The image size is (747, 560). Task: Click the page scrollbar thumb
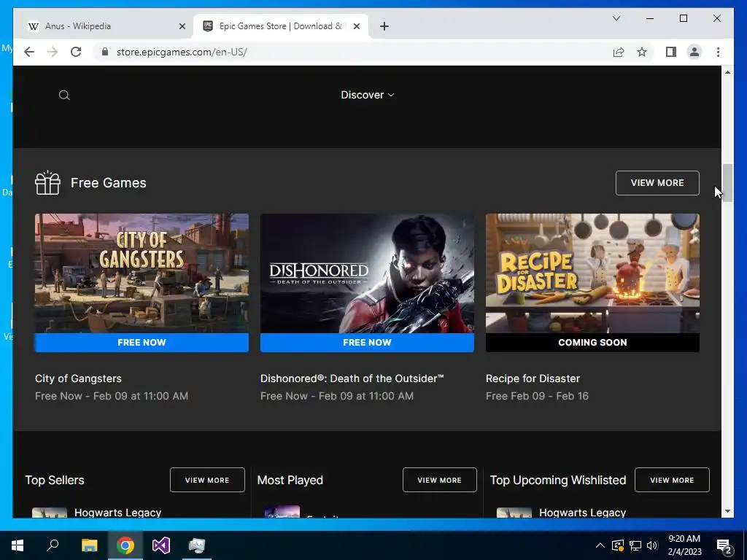(727, 183)
